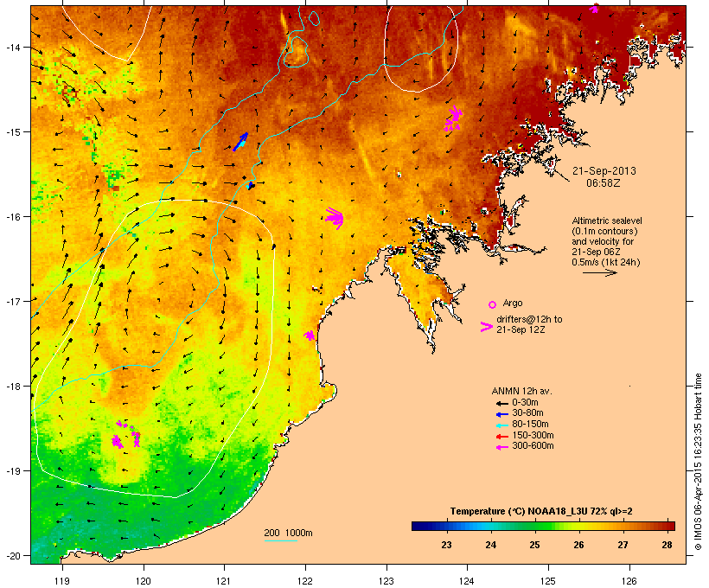The height and width of the screenshot is (588, 709).
Task: Click the green 25°C section of colorbar
Action: click(535, 526)
